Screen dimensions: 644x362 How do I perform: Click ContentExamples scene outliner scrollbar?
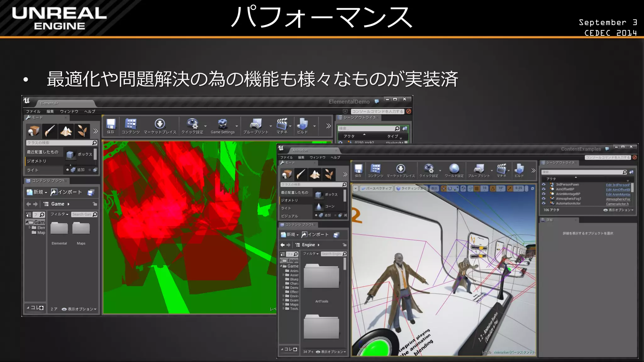tap(632, 188)
